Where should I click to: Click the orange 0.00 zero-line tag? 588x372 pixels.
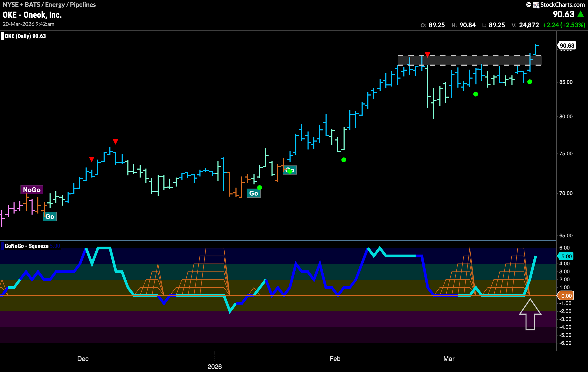pos(566,296)
